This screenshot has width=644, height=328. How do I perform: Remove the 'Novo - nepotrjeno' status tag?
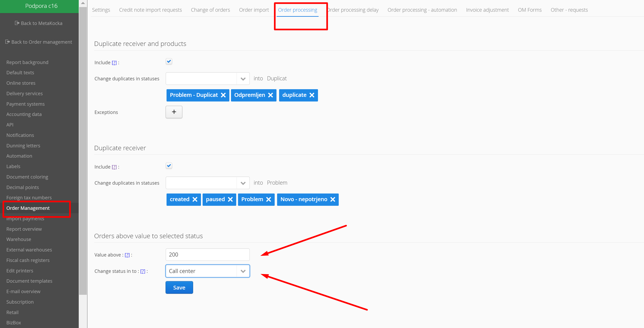pos(332,199)
